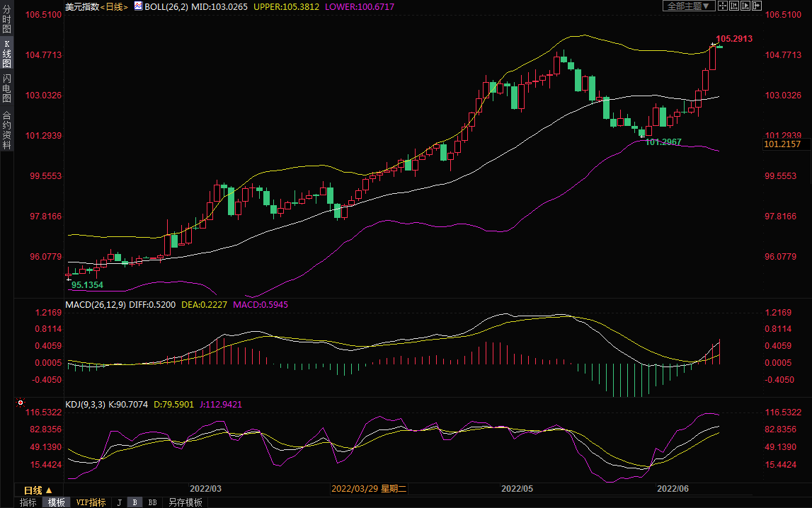
Task: Select the K线图 side tab
Action: click(6, 54)
